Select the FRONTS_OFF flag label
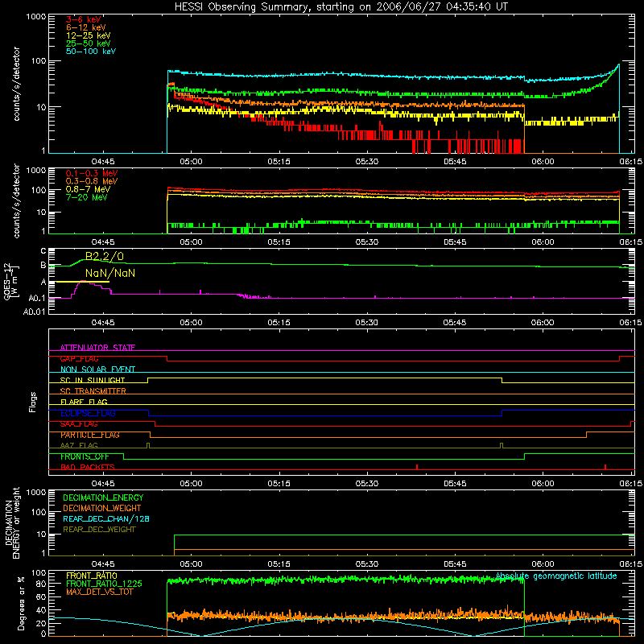Viewport: 644px width, 644px height. [x=85, y=456]
